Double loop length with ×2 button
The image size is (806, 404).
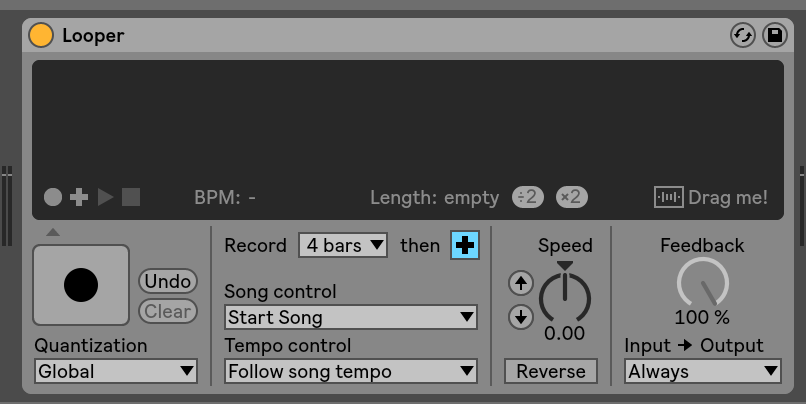[x=572, y=197]
